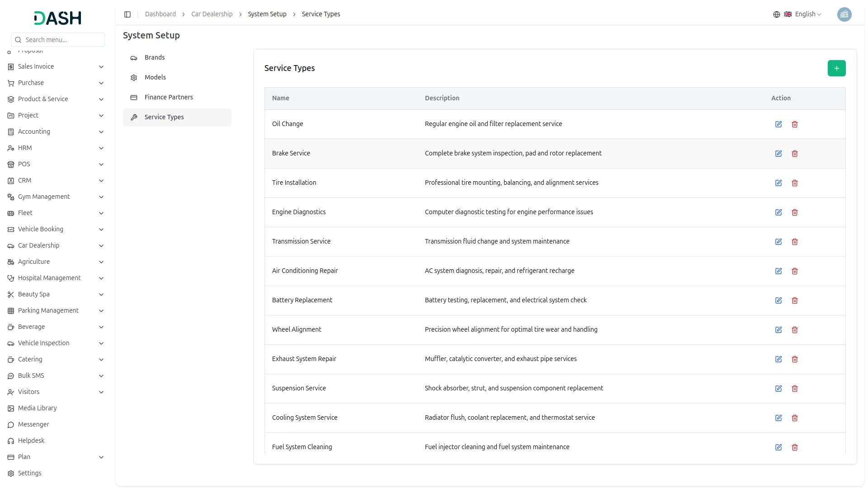Delete the Battery Replacement service type
Image resolution: width=868 pixels, height=488 pixels.
(795, 300)
